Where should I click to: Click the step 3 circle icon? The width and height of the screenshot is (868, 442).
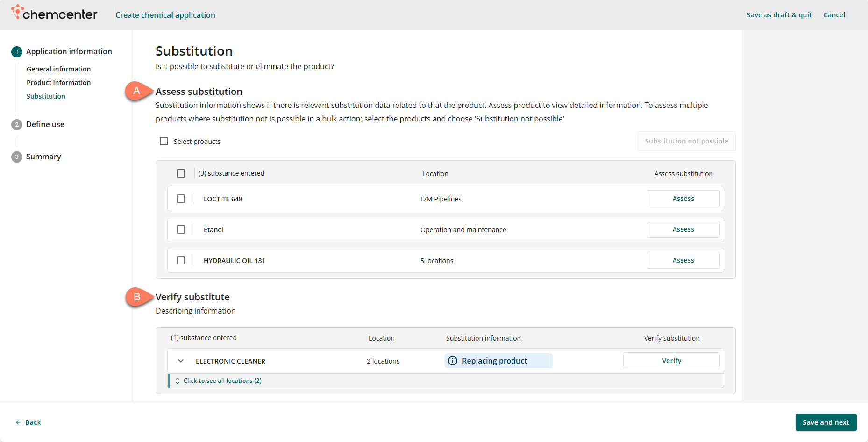pos(17,157)
